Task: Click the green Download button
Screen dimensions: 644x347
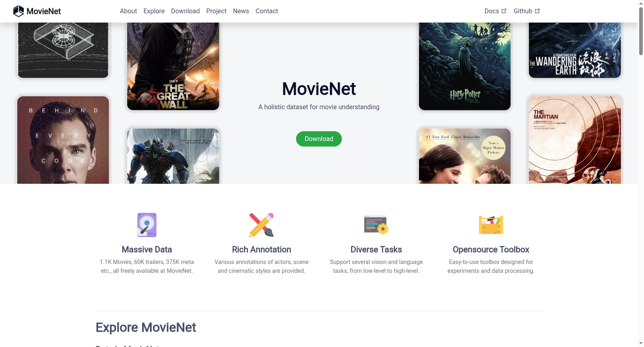Action: coord(319,139)
